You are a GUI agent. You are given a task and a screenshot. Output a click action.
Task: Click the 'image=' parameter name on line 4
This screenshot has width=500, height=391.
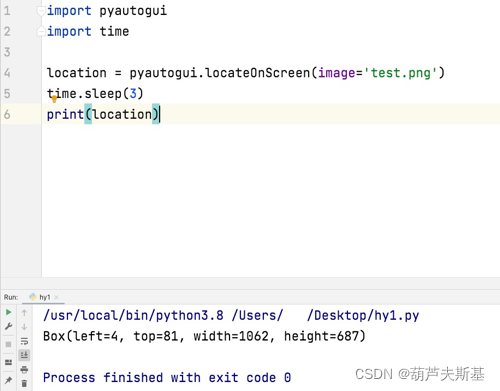(x=340, y=73)
